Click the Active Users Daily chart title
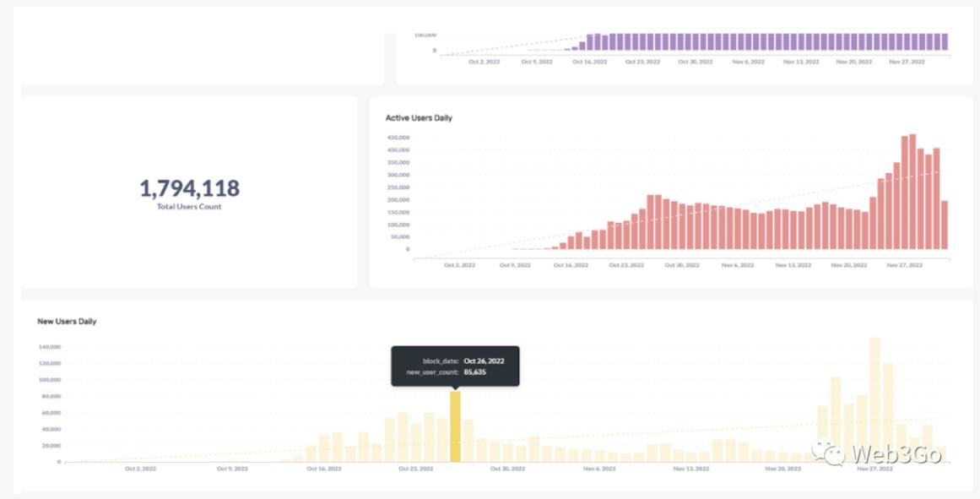980x499 pixels. 419,118
